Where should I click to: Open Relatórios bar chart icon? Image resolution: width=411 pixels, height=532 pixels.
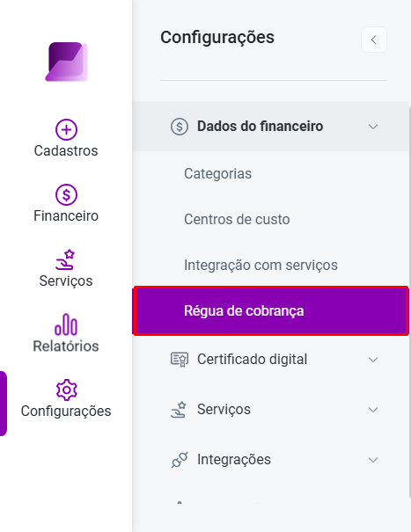coord(66,324)
